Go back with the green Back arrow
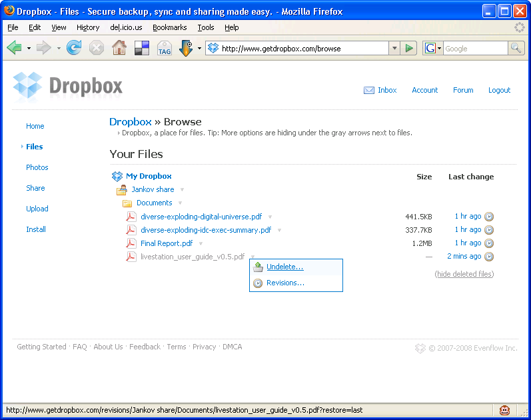The width and height of the screenshot is (531, 420). (x=14, y=48)
